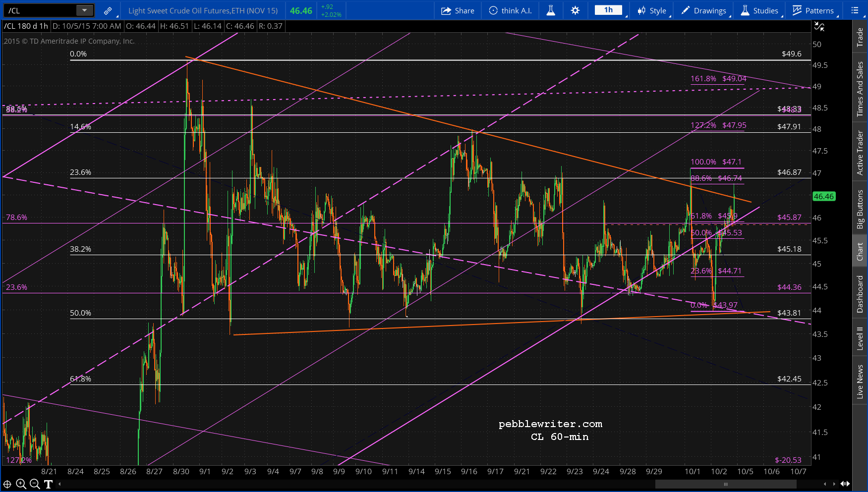This screenshot has width=868, height=492.
Task: Click the symbol link (clip) icon
Action: pyautogui.click(x=108, y=10)
